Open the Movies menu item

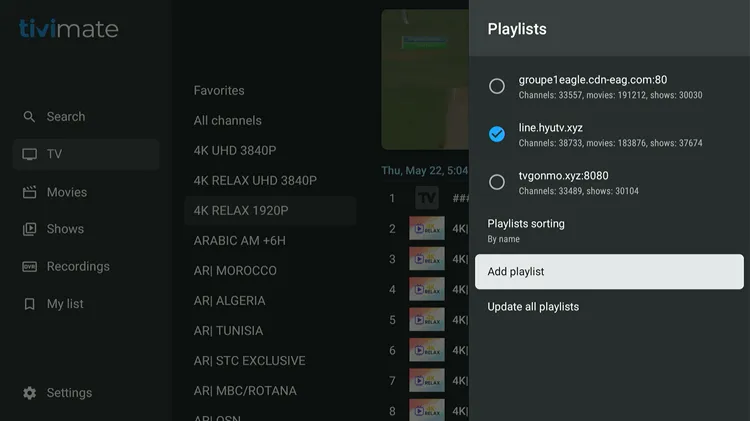(x=86, y=192)
